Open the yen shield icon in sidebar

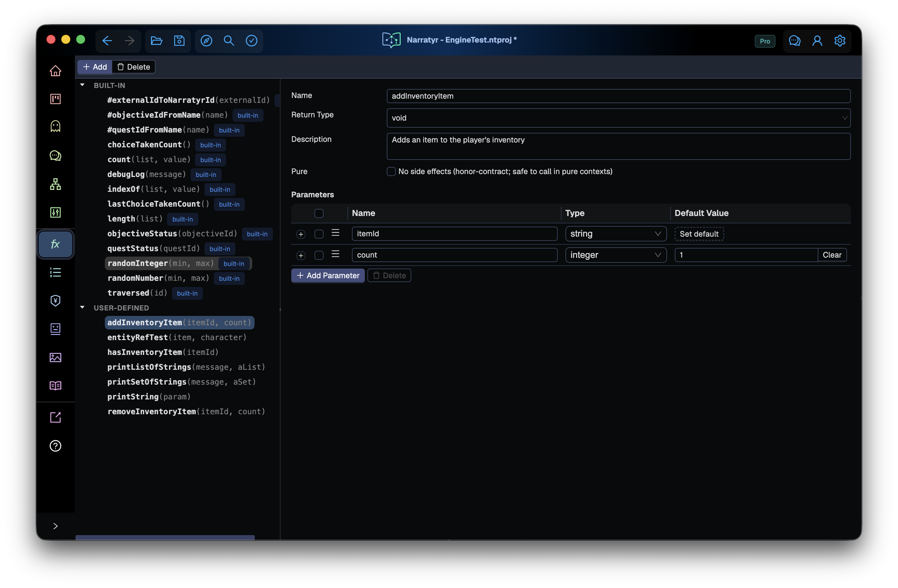point(55,300)
